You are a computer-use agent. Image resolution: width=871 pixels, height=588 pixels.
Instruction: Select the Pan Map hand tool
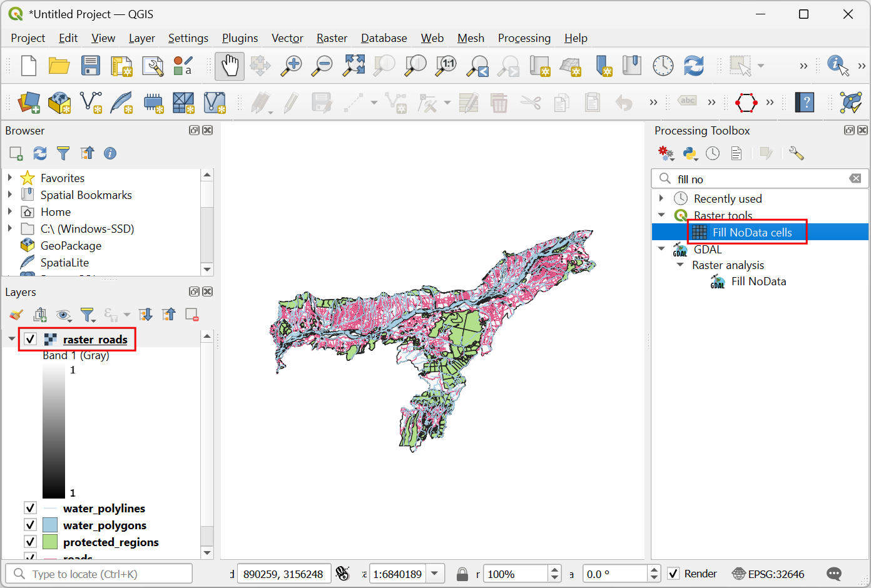coord(230,66)
